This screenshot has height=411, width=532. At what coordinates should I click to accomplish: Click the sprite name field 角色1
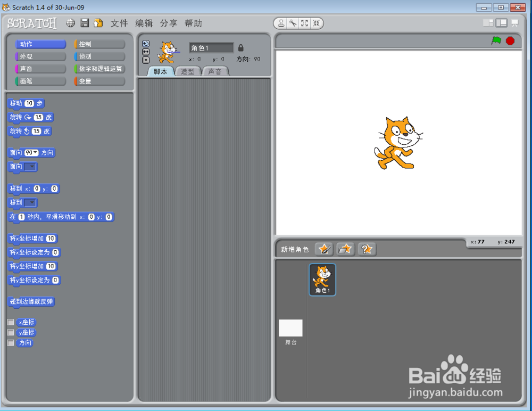pos(211,48)
